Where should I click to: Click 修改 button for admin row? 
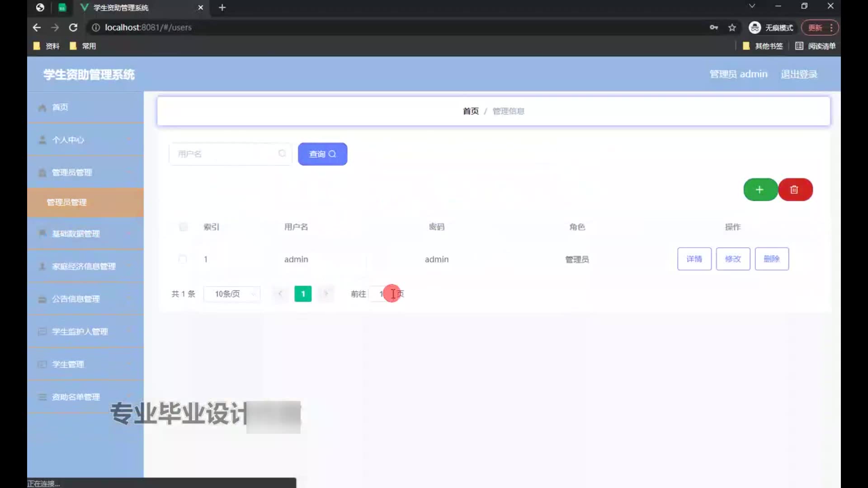[x=733, y=259]
